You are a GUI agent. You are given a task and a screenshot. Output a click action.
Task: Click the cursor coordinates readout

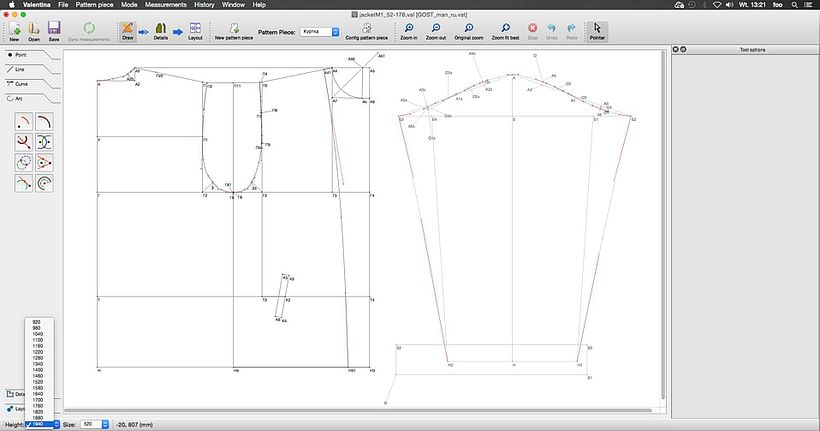pyautogui.click(x=134, y=425)
